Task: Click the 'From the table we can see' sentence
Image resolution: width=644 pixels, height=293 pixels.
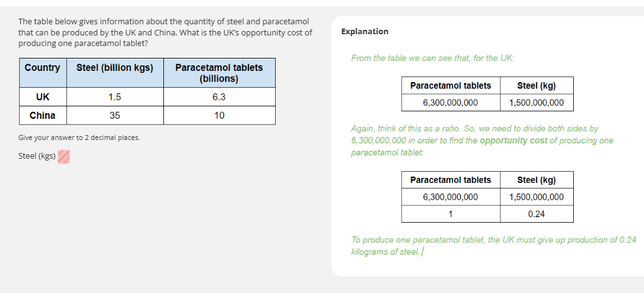Action: click(432, 58)
